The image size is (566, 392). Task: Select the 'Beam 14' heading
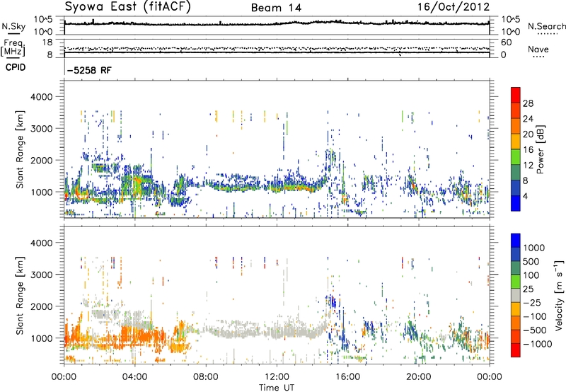[x=276, y=8]
